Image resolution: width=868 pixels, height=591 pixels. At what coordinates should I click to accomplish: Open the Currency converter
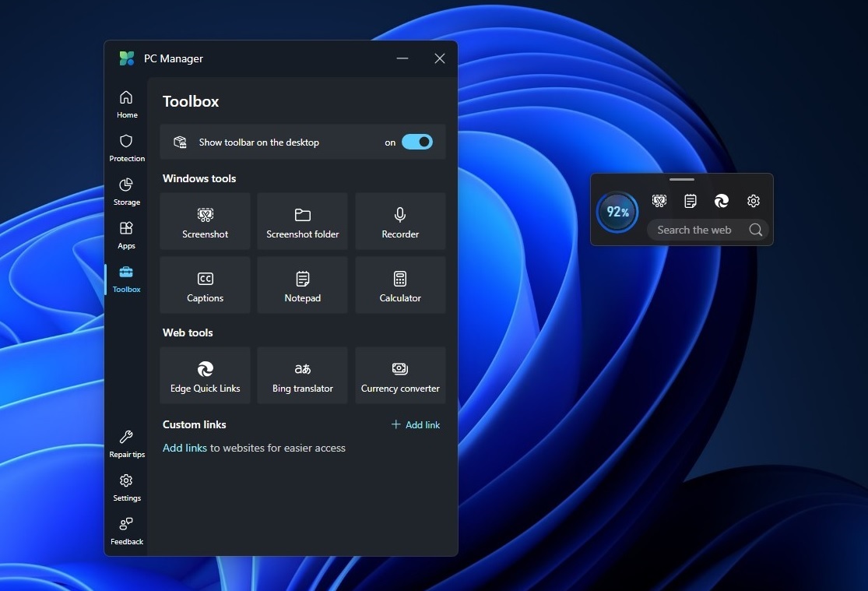[x=400, y=375]
